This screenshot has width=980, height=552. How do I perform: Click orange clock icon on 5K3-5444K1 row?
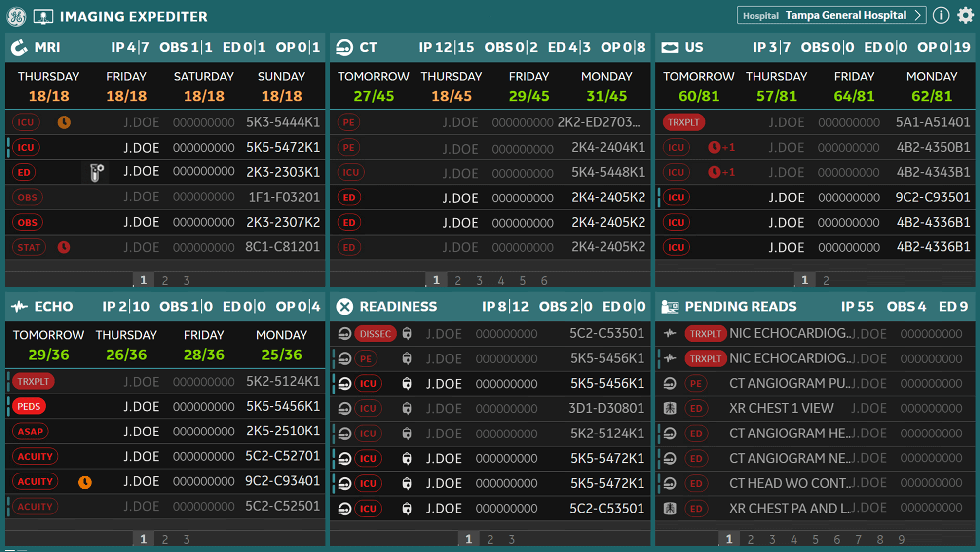click(64, 122)
